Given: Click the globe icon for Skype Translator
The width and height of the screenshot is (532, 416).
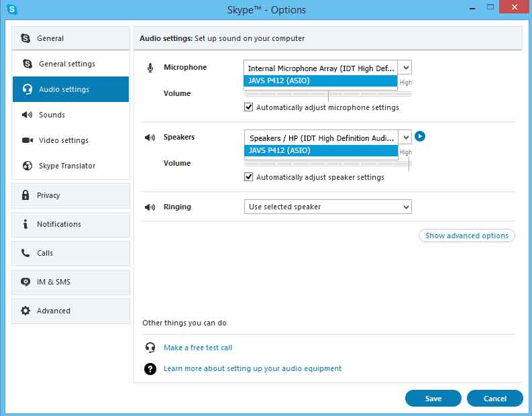Looking at the screenshot, I should point(27,166).
